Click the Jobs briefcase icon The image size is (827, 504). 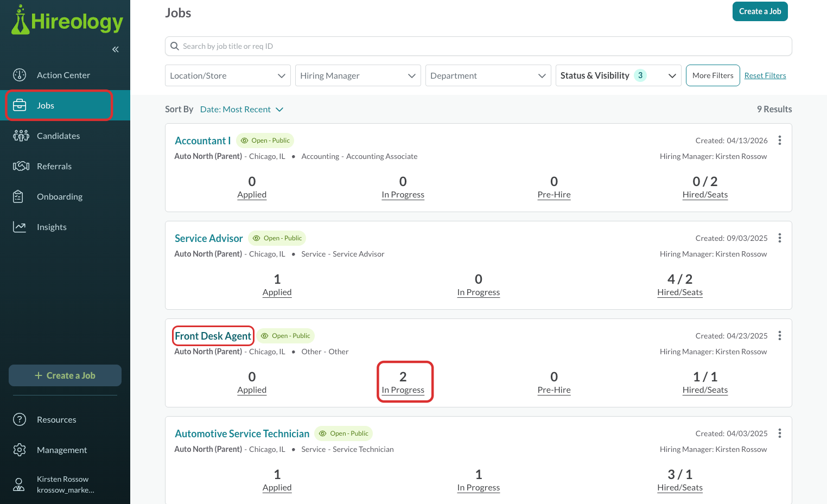point(20,105)
